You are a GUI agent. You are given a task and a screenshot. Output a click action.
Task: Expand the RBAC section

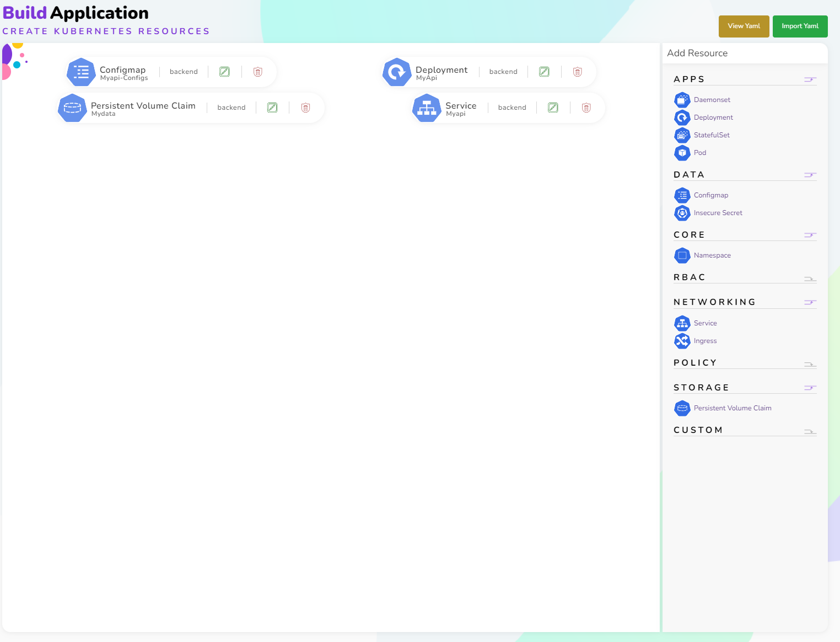click(x=810, y=279)
